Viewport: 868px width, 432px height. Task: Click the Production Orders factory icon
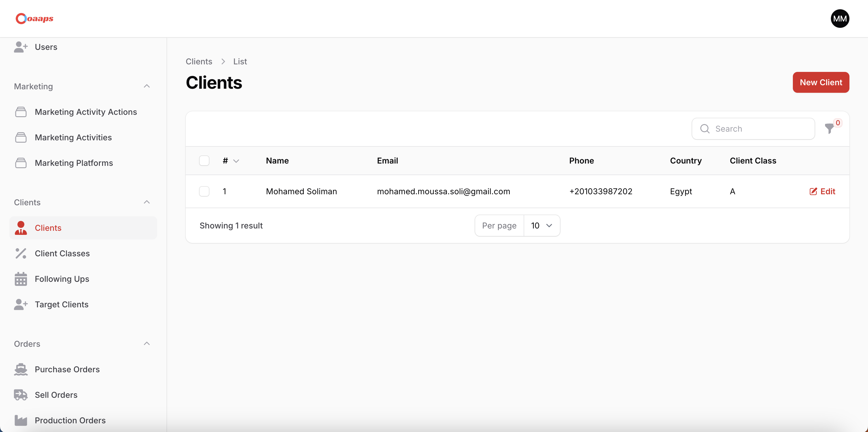click(x=21, y=420)
